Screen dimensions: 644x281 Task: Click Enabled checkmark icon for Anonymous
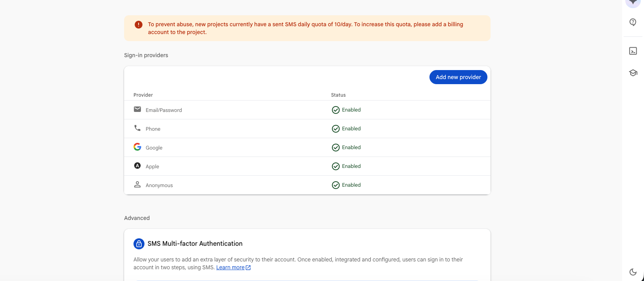336,185
